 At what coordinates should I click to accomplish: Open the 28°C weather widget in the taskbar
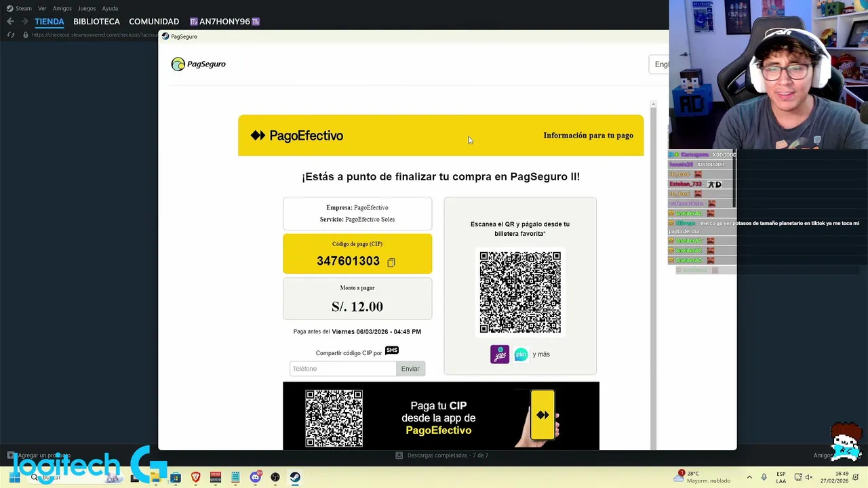tap(703, 477)
